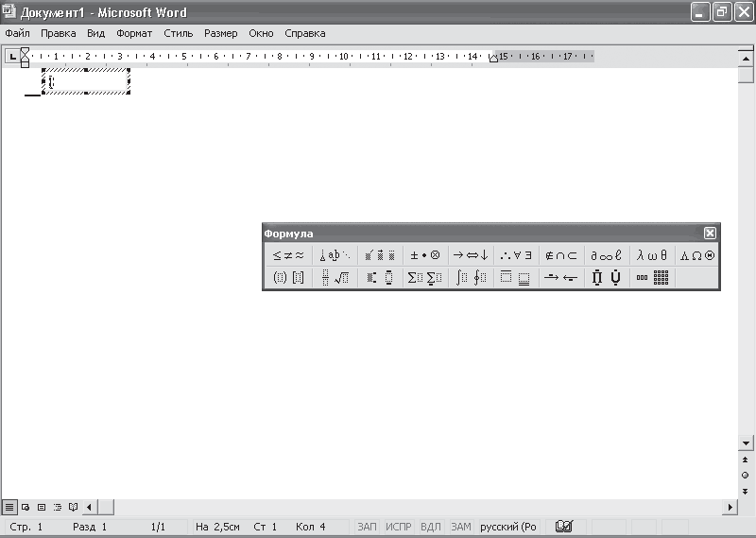Open the Размер menu
This screenshot has width=756, height=538.
tap(221, 33)
